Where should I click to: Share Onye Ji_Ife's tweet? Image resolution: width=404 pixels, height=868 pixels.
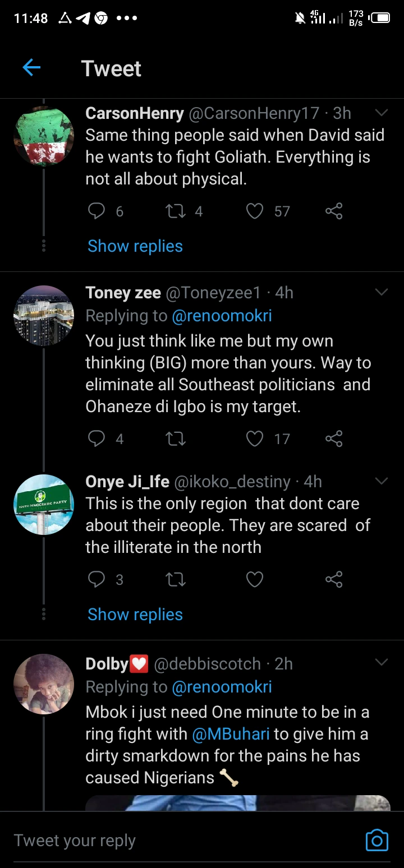coord(334,579)
